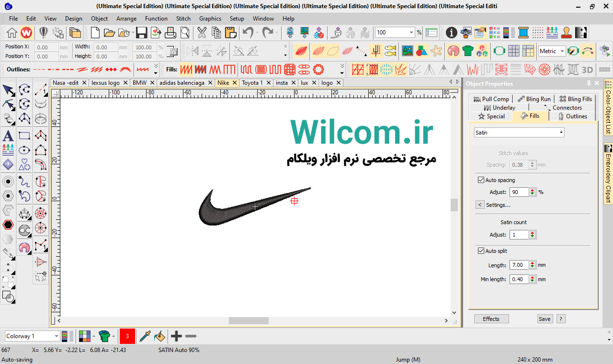Click the Save button in properties
The height and width of the screenshot is (364, 613).
pyautogui.click(x=545, y=319)
